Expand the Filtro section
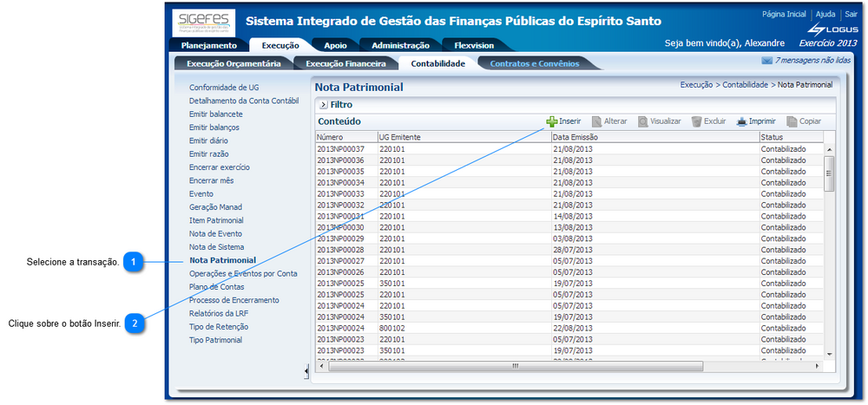Screen dimensions: 868x405 pyautogui.click(x=323, y=104)
